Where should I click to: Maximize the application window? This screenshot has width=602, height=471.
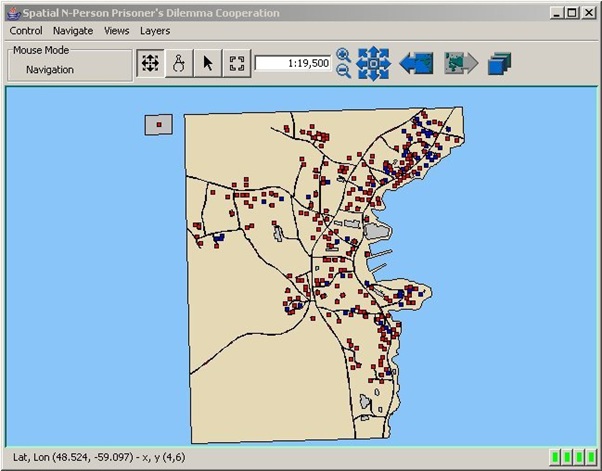click(x=572, y=13)
